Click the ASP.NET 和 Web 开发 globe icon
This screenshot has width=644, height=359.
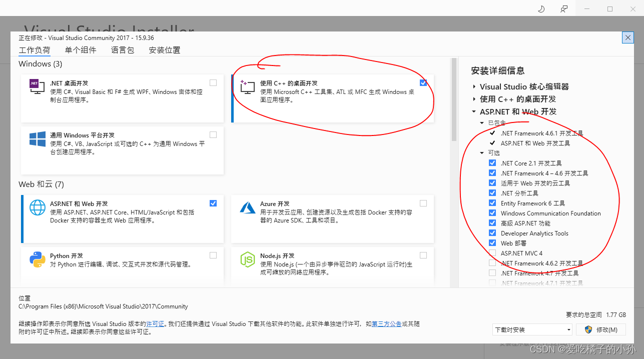click(x=37, y=207)
